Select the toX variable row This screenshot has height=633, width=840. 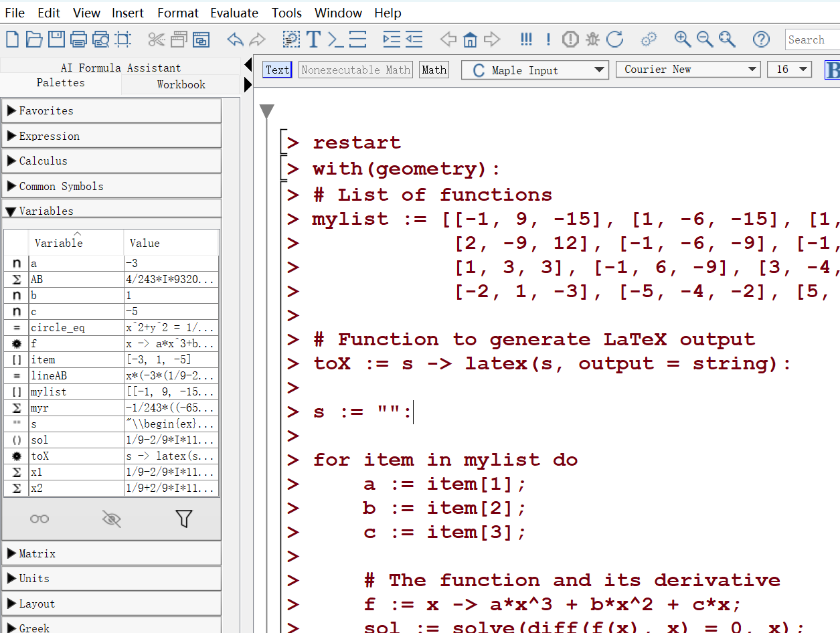point(111,456)
